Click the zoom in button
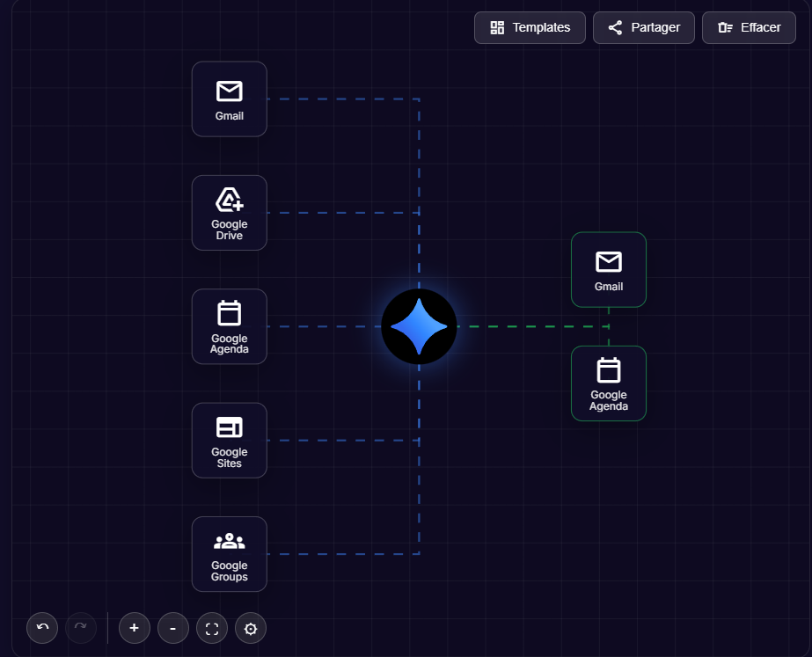The width and height of the screenshot is (812, 657). click(x=134, y=628)
